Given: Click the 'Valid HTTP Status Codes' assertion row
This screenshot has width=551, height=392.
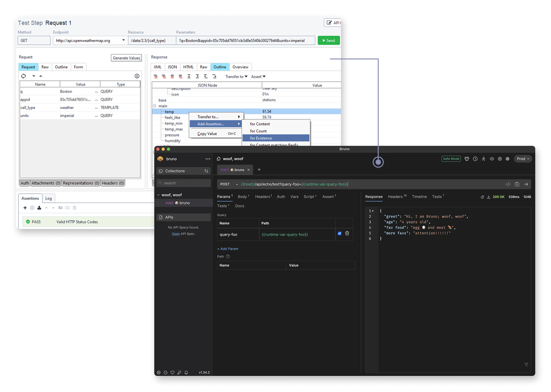Looking at the screenshot, I should 88,222.
